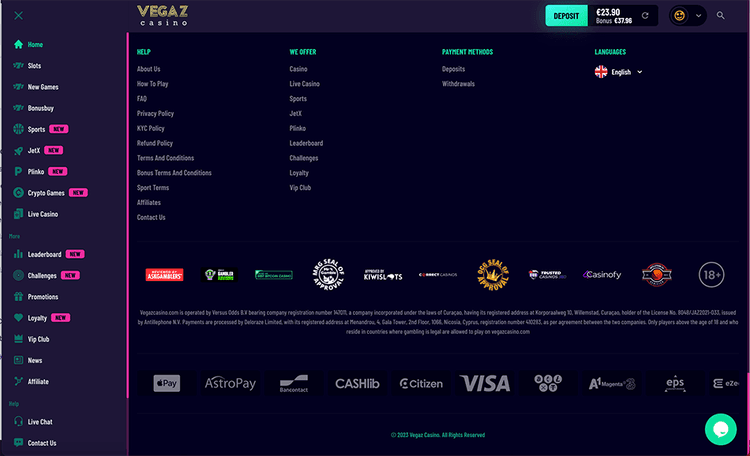Screen dimensions: 750x456
Task: Click the Casinofy logo
Action: pyautogui.click(x=602, y=275)
